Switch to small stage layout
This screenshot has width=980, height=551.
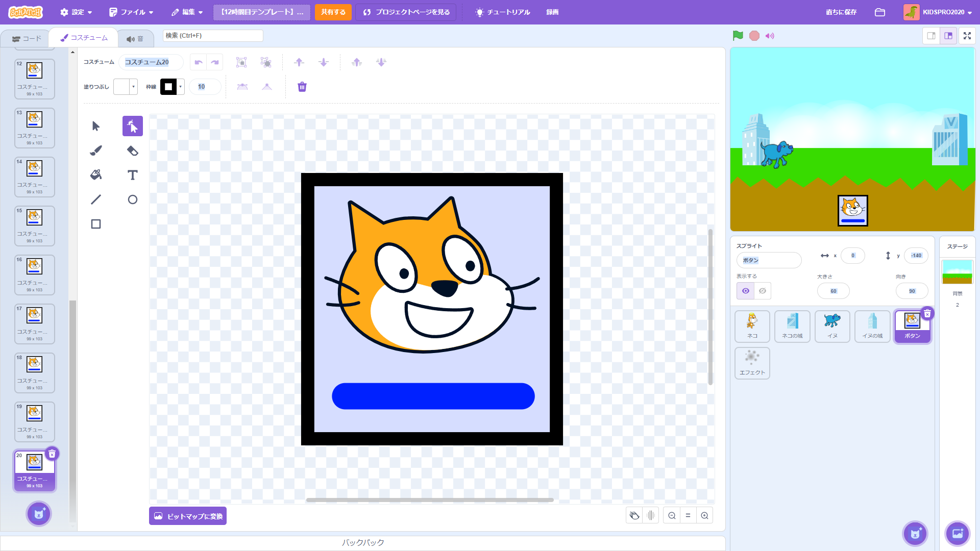(x=931, y=36)
